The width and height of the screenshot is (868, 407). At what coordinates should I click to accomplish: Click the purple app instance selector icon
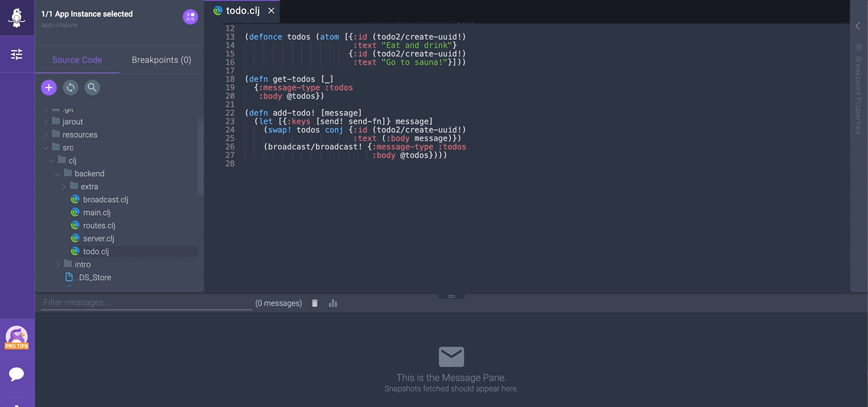coord(190,17)
